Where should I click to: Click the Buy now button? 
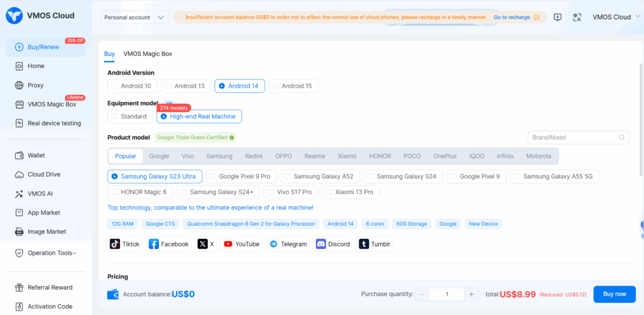(614, 294)
